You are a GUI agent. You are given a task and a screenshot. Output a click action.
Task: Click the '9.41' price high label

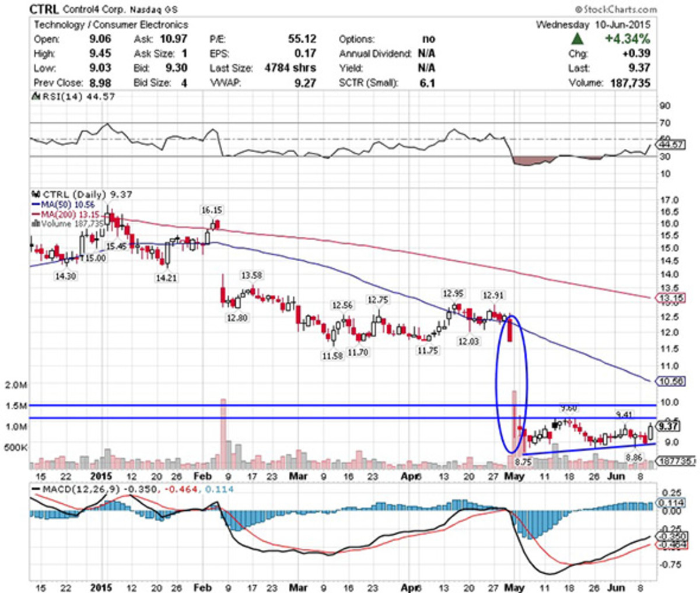click(624, 415)
